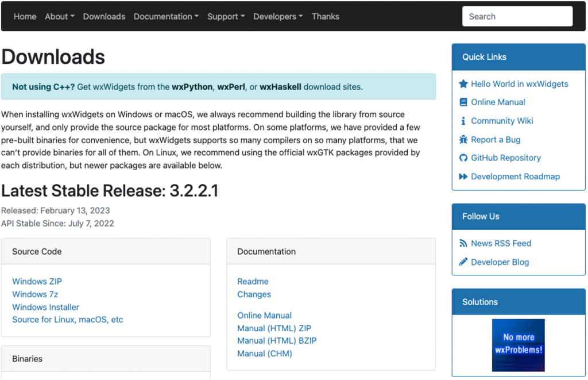Select Downloads in the top navigation bar
Viewport: 588px width, 380px height.
pos(104,17)
